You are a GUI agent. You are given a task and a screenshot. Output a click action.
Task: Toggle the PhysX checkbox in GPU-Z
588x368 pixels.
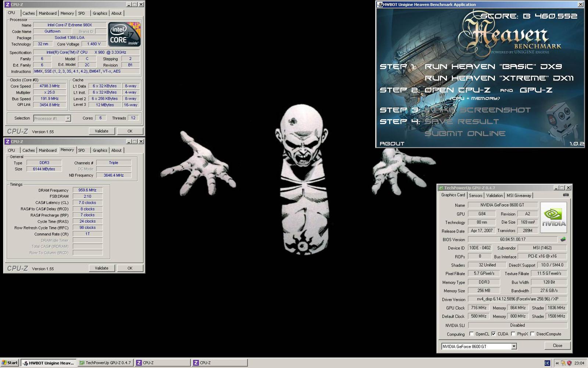[513, 334]
